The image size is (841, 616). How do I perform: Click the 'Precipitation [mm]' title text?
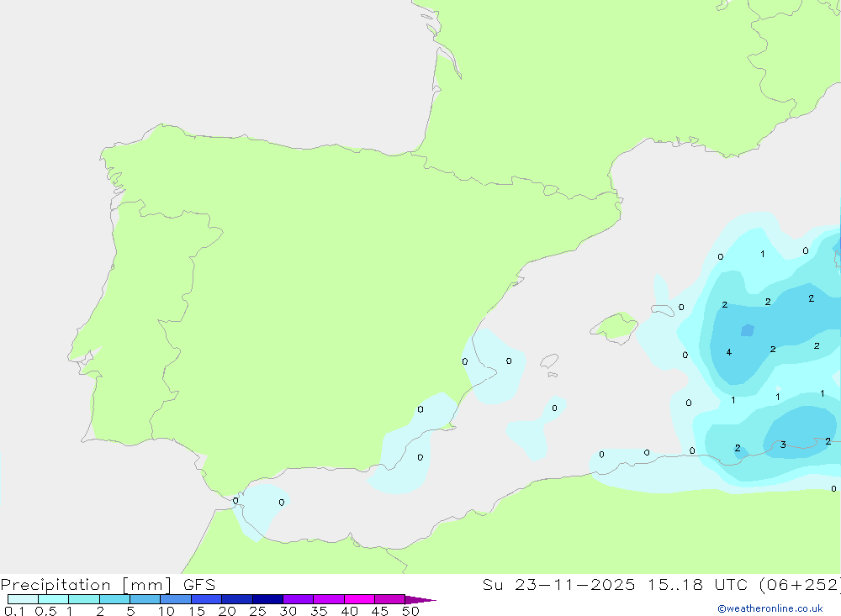click(86, 585)
